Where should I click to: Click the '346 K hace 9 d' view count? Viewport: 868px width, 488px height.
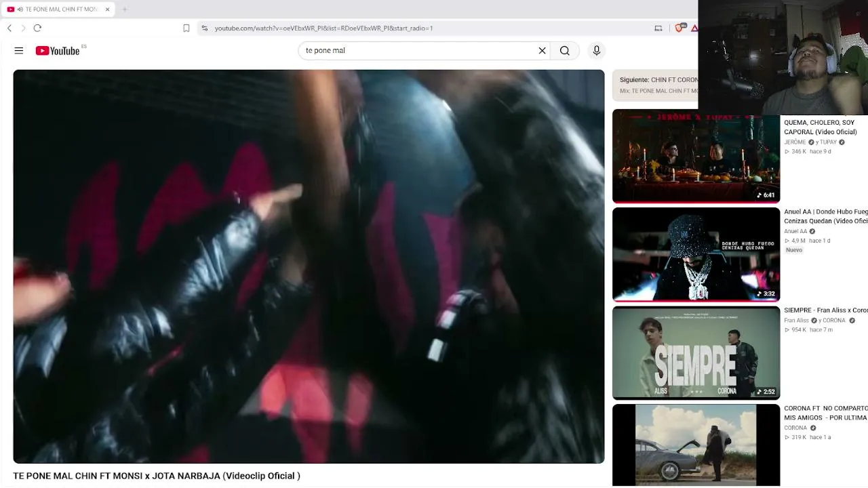pos(808,152)
